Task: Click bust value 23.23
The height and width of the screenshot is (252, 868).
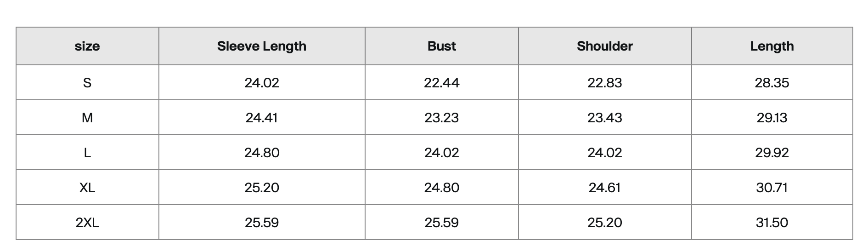Action: pos(442,118)
